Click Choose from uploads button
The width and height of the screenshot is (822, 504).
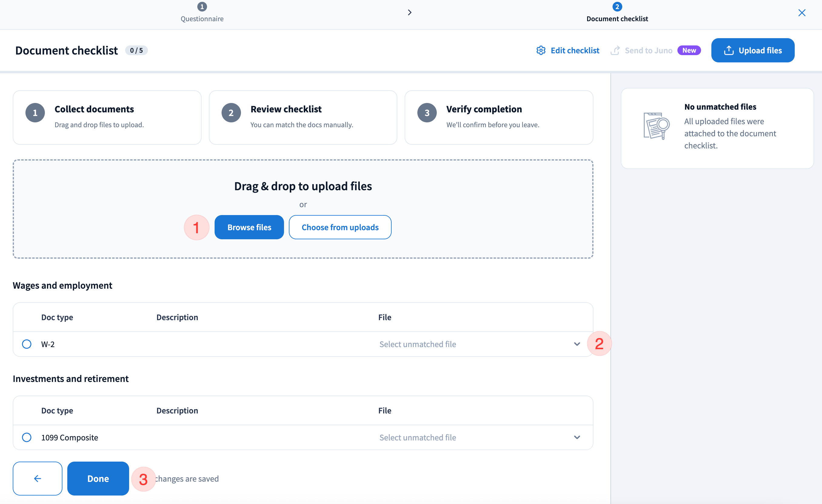click(x=340, y=227)
